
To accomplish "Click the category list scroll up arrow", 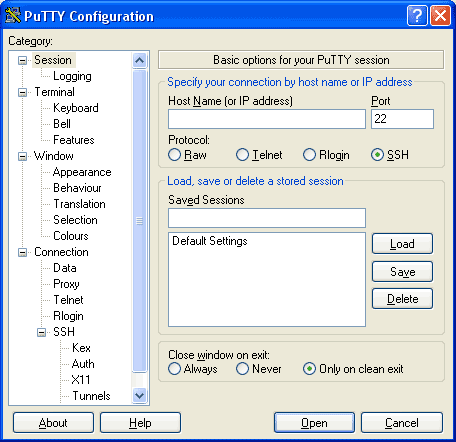I will tap(139, 60).
